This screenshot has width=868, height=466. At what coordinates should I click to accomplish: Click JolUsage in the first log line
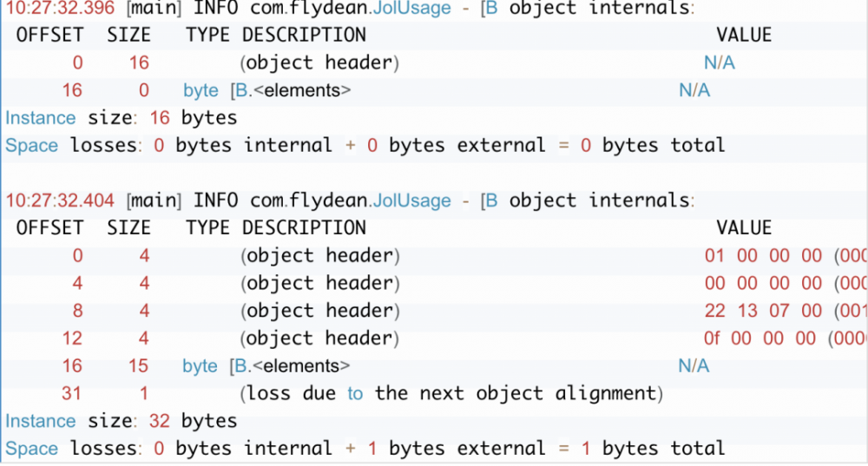tap(411, 8)
